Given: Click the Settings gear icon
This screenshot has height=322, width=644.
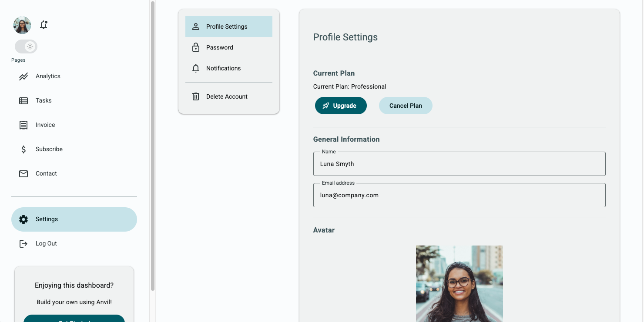Looking at the screenshot, I should tap(23, 219).
